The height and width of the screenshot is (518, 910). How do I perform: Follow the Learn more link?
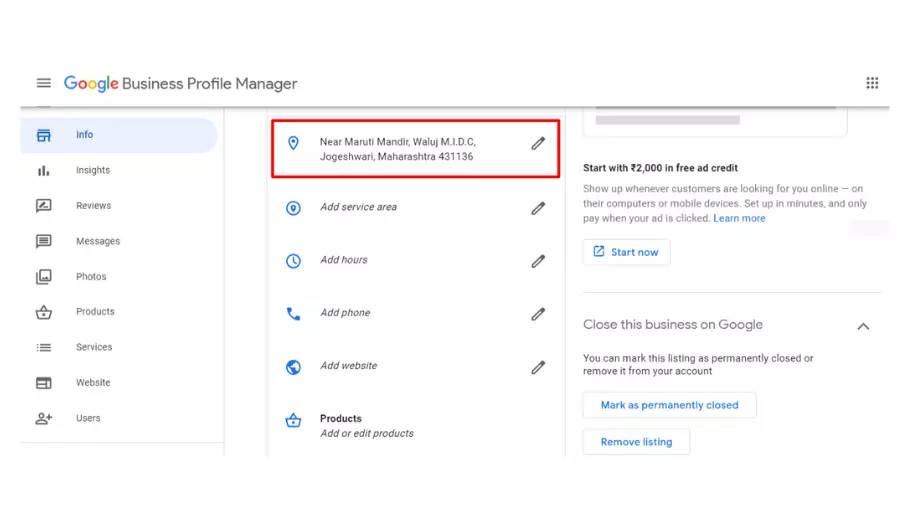739,218
